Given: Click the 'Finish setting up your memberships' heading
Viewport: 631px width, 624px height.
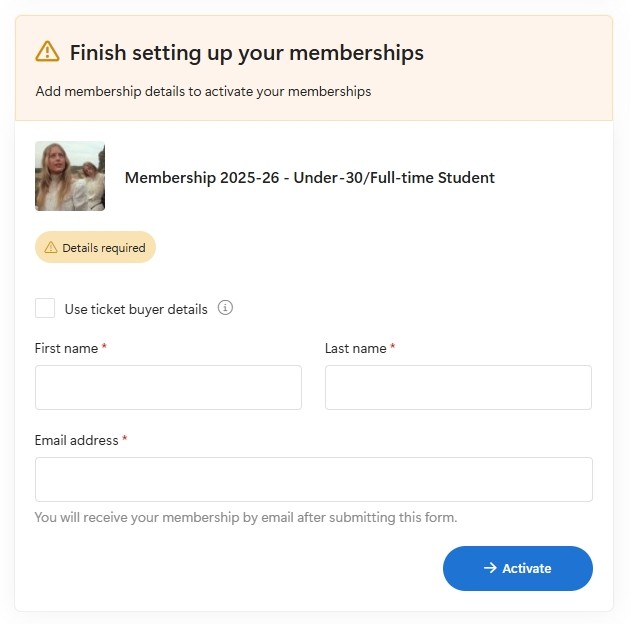Looking at the screenshot, I should point(246,53).
